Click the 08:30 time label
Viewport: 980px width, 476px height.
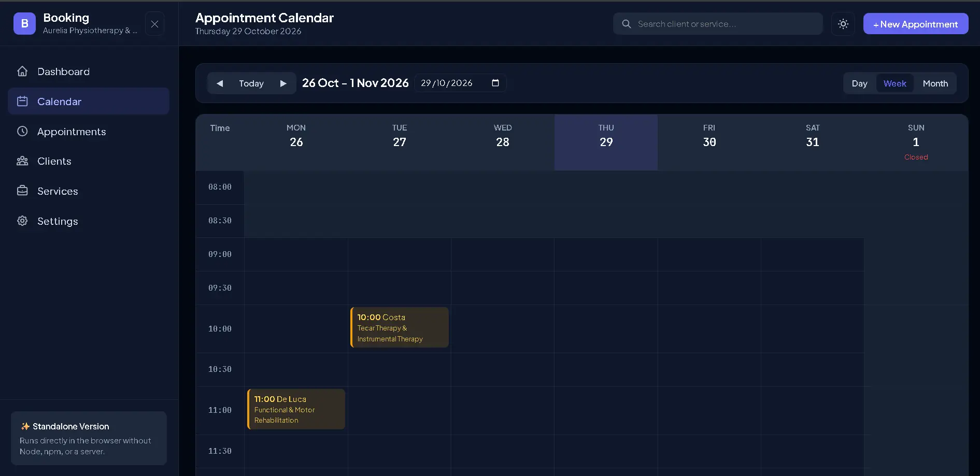[220, 221]
